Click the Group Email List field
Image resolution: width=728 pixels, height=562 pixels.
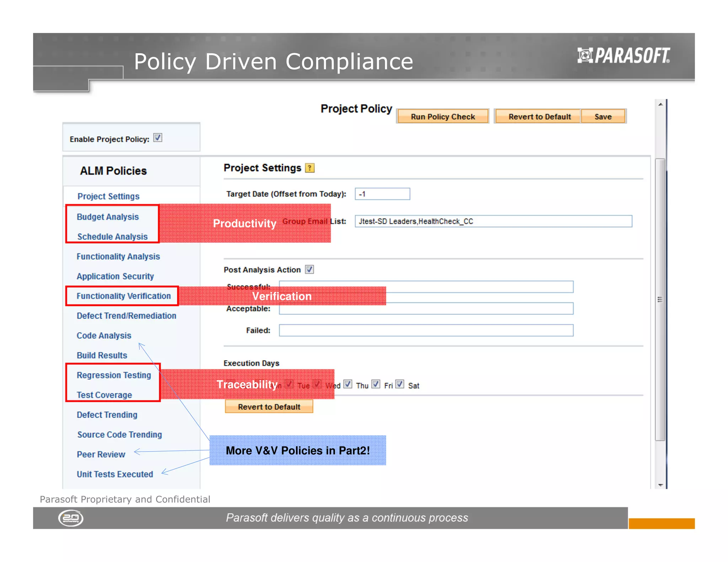click(493, 221)
